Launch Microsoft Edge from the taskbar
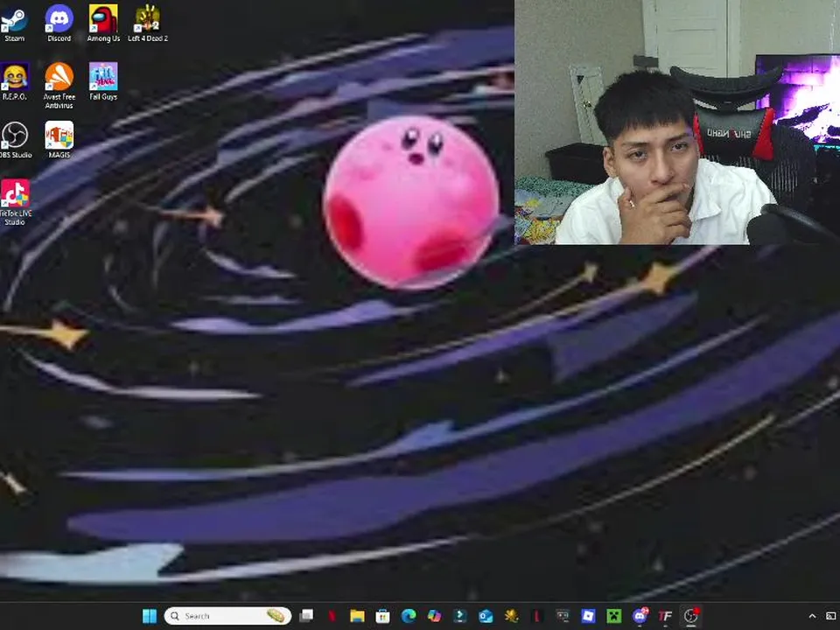The height and width of the screenshot is (630, 840). click(x=409, y=616)
